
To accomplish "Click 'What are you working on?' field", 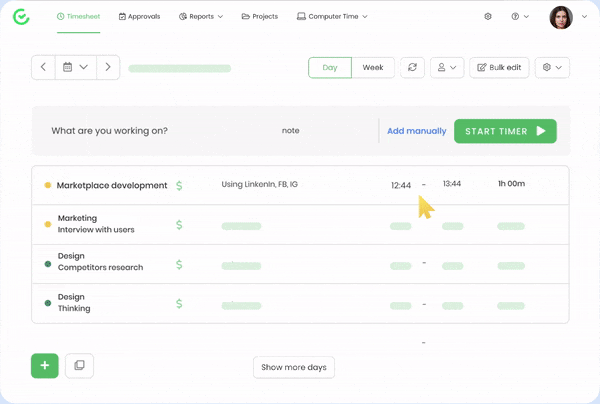I will coord(109,131).
